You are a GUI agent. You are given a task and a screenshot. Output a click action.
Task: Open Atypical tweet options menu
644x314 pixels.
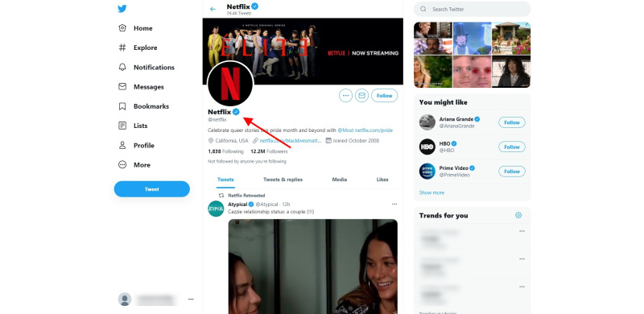394,205
